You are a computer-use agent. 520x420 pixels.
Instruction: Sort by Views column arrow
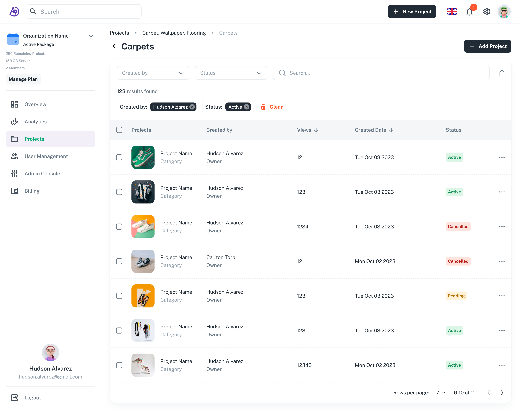(316, 130)
